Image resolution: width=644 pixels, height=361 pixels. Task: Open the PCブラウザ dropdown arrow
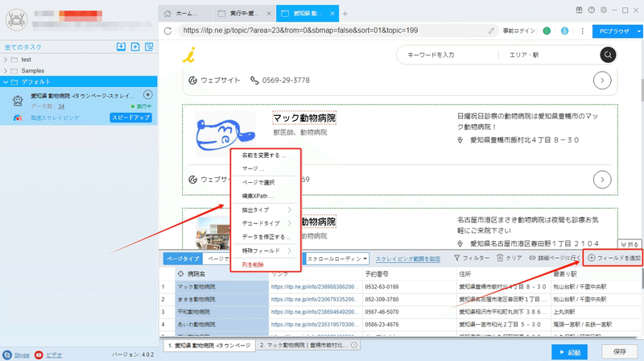tap(638, 31)
